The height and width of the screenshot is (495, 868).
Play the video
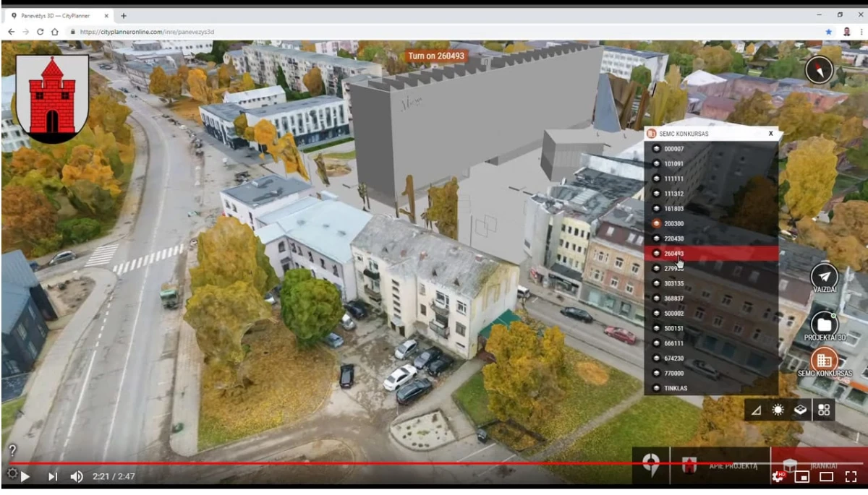click(26, 476)
